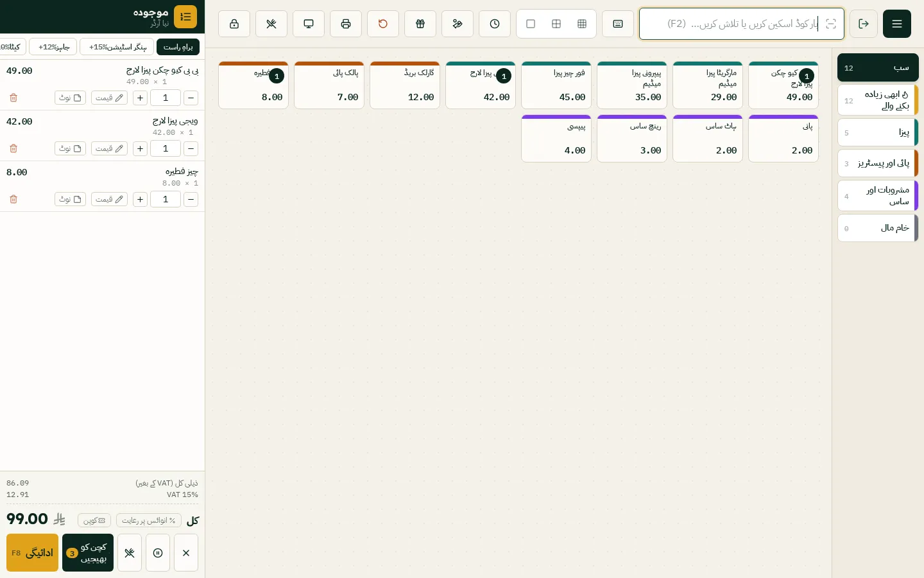Click the logout arrow icon

coord(864,24)
